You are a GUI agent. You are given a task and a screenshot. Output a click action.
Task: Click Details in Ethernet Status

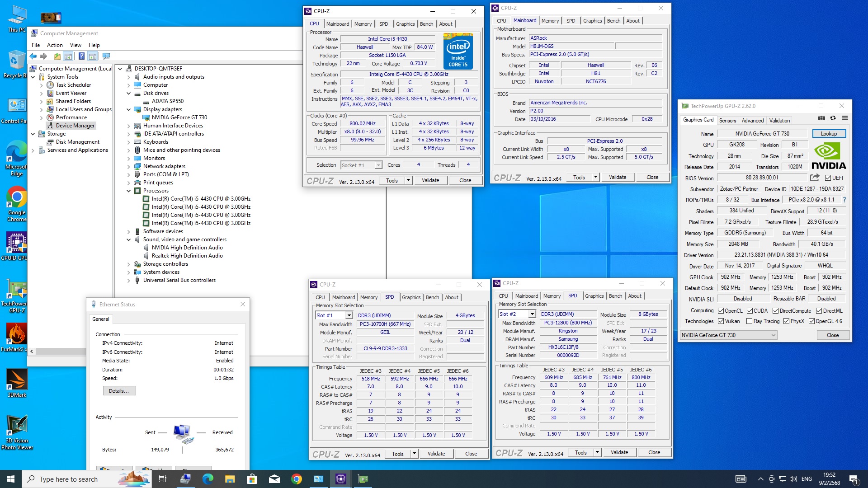119,391
